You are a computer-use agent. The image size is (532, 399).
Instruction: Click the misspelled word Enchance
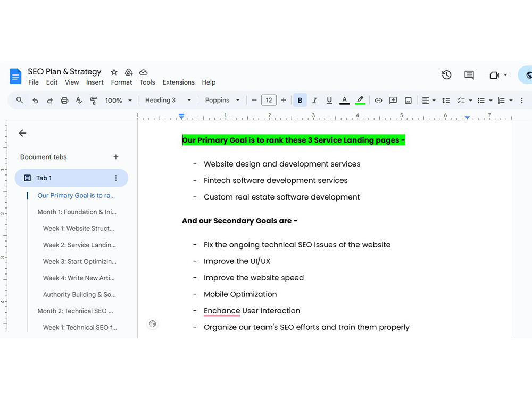click(x=222, y=311)
